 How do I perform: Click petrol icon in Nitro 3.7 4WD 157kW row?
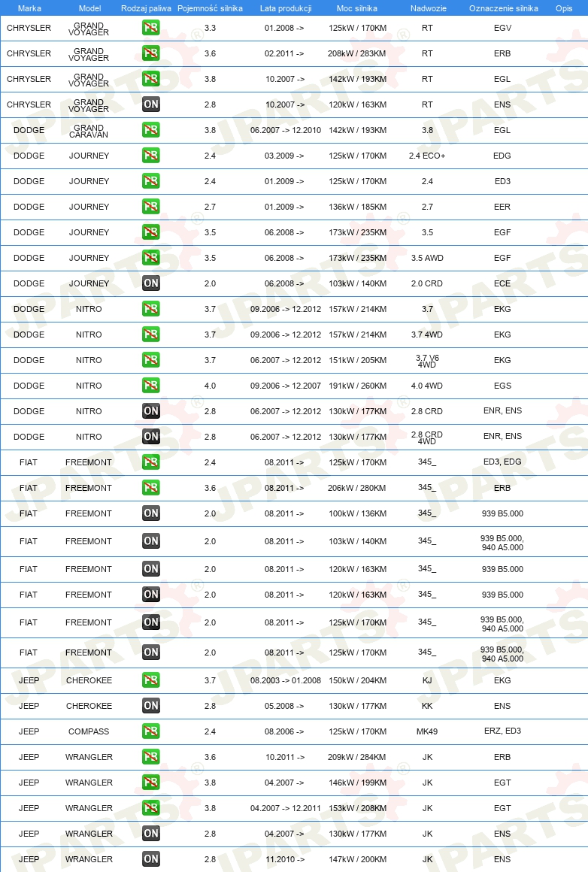(150, 335)
